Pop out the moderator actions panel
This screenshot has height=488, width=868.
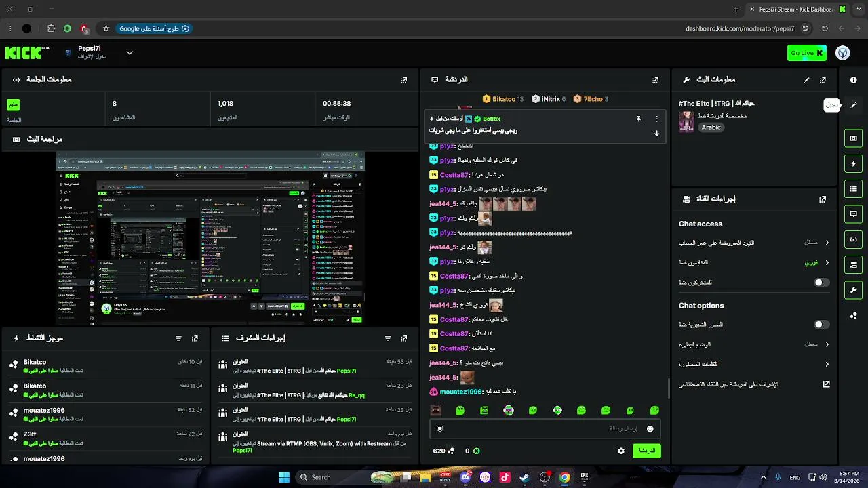click(404, 338)
